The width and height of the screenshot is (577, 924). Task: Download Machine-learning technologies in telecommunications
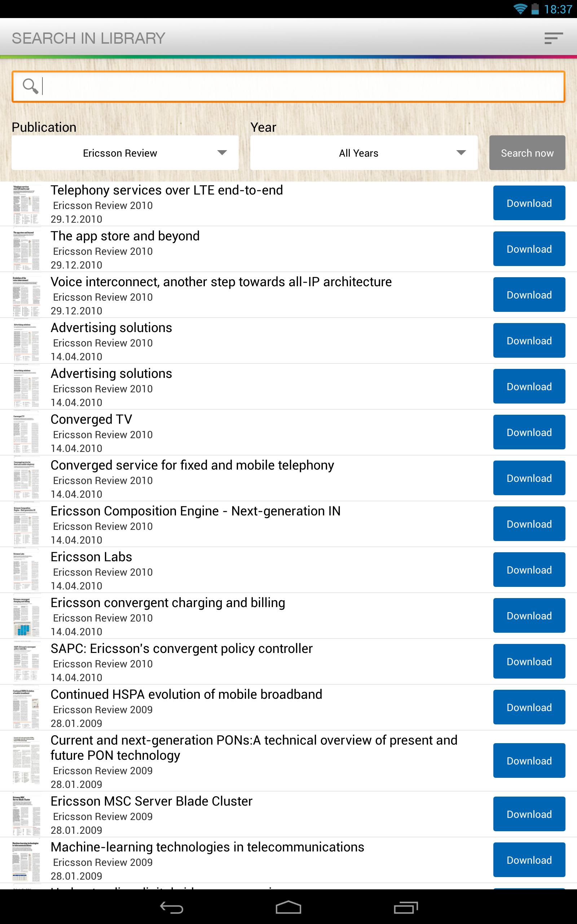tap(529, 860)
